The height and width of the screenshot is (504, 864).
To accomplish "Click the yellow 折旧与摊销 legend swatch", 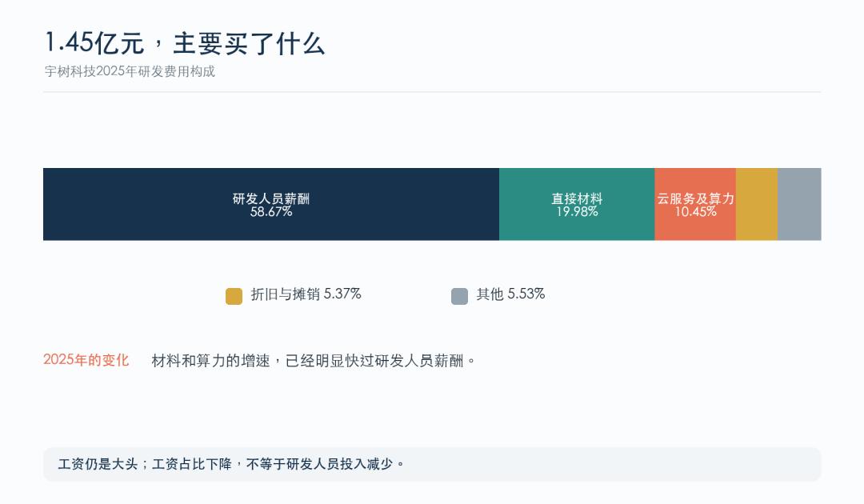I will tap(234, 296).
